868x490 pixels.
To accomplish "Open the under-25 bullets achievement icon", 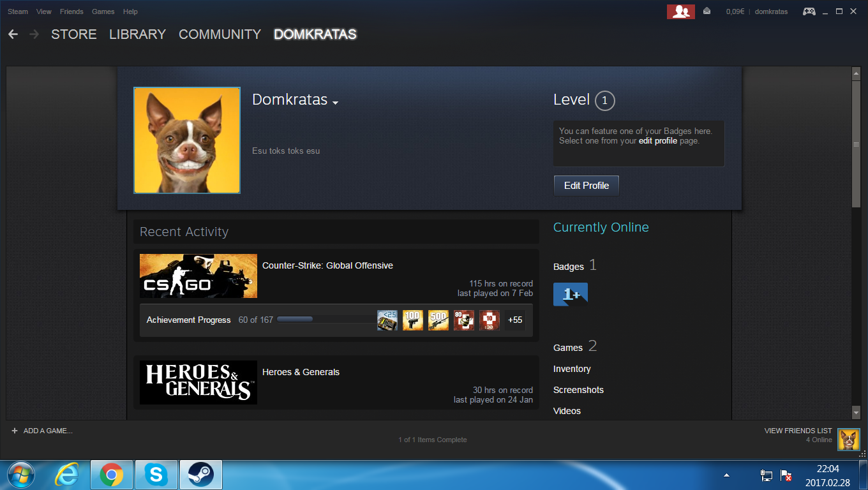I will pyautogui.click(x=387, y=320).
